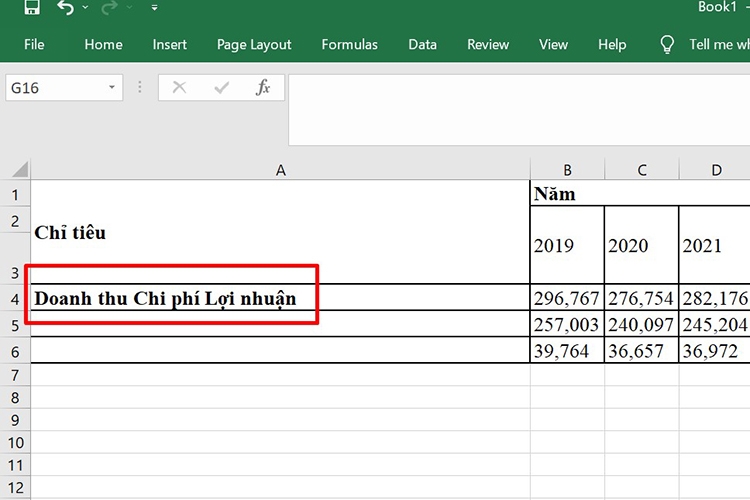
Task: Expand the Name Box dropdown arrow
Action: [x=112, y=87]
